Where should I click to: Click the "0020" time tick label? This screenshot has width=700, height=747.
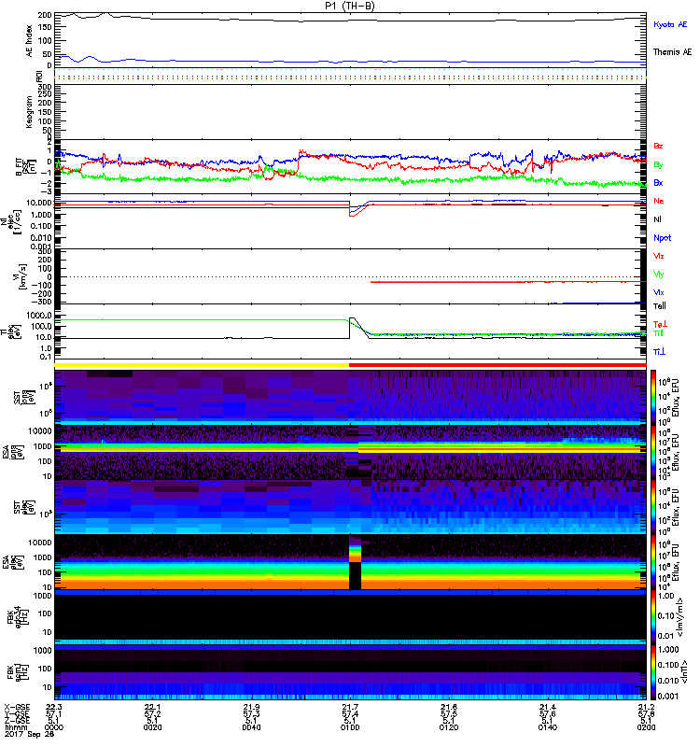152,727
